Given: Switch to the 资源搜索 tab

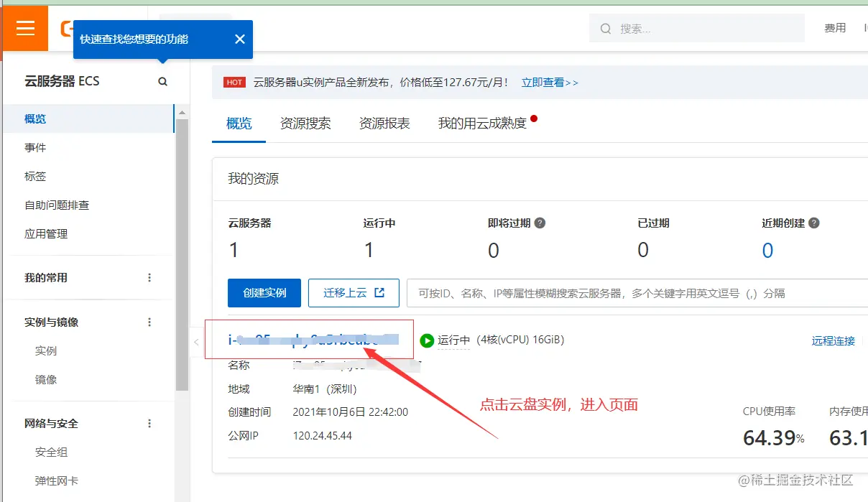Looking at the screenshot, I should tap(305, 124).
